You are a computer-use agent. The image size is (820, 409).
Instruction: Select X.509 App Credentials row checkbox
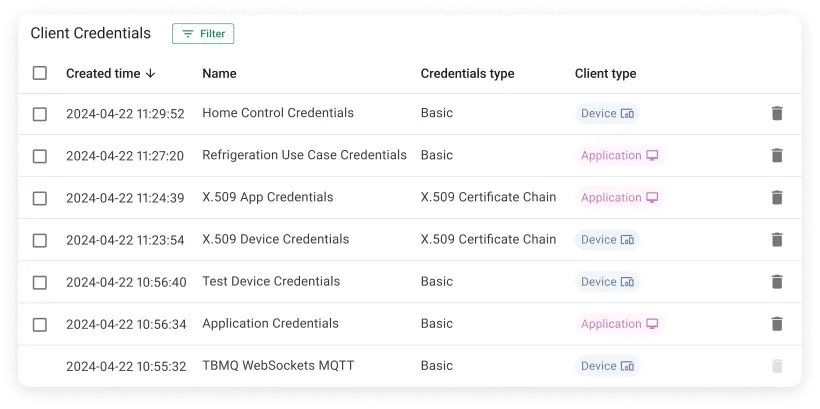click(40, 198)
